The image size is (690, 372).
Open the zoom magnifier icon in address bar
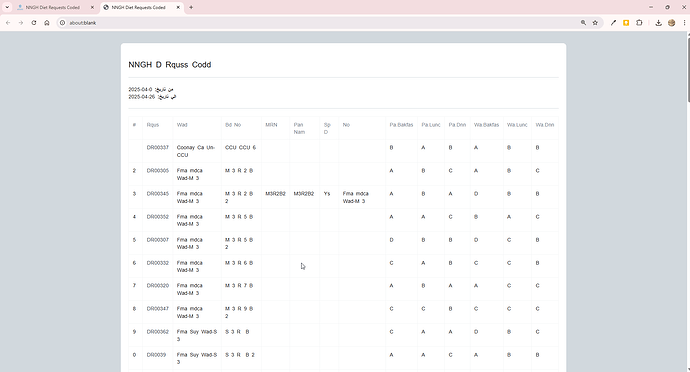(x=583, y=23)
